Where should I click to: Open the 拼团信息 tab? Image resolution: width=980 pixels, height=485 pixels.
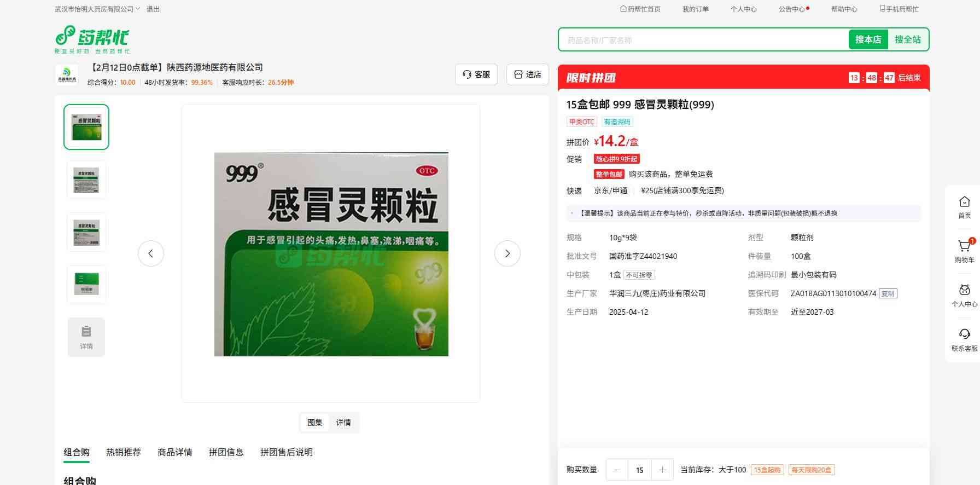(226, 452)
